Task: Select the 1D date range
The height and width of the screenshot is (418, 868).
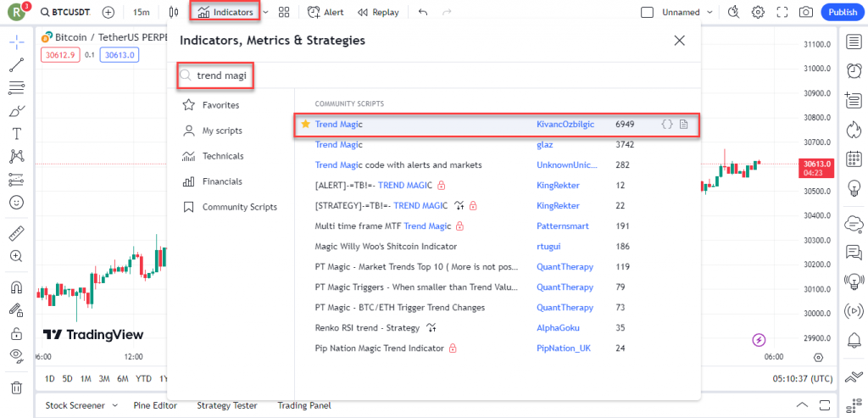Action: 50,379
